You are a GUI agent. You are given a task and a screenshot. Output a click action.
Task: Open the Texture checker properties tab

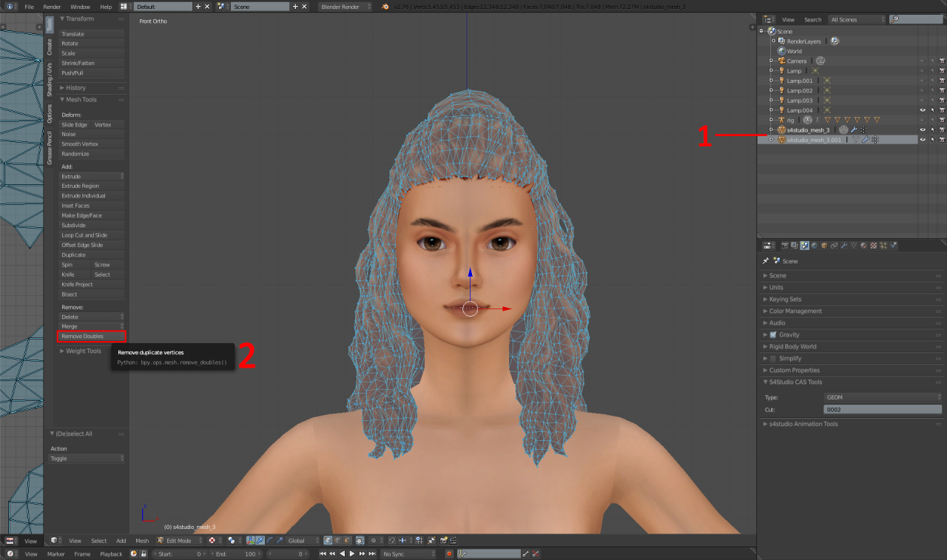[x=873, y=246]
